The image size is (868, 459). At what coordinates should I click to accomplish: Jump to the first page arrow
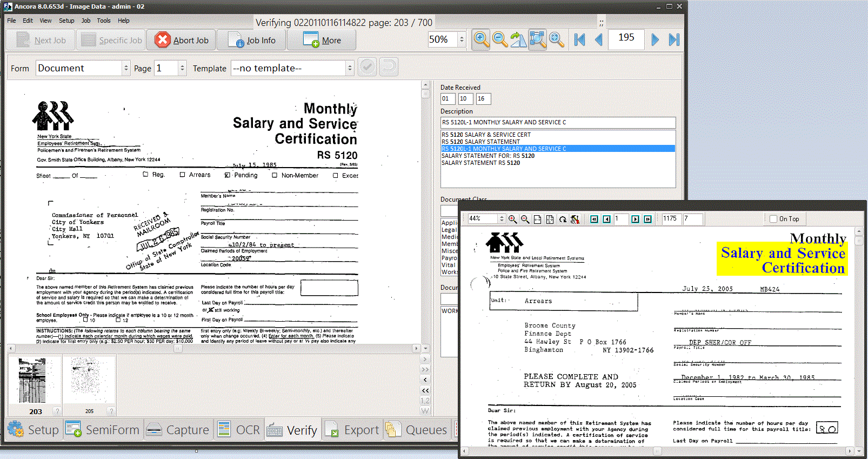click(x=579, y=39)
